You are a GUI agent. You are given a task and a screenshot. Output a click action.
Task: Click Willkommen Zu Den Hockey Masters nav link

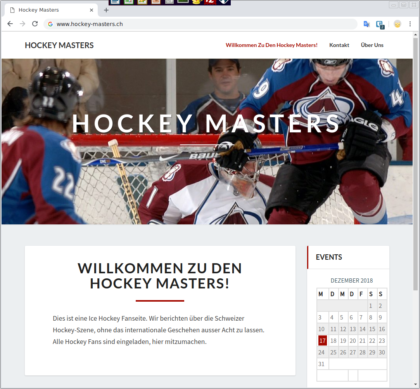coord(271,45)
